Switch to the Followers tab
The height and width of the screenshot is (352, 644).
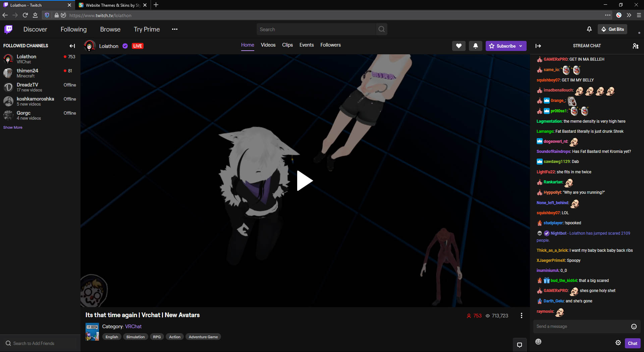coord(330,45)
